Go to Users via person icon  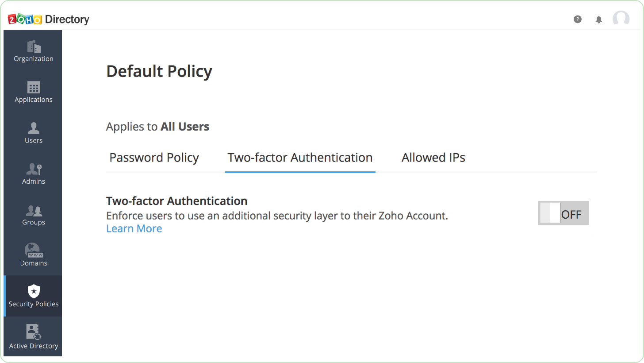[x=34, y=128]
